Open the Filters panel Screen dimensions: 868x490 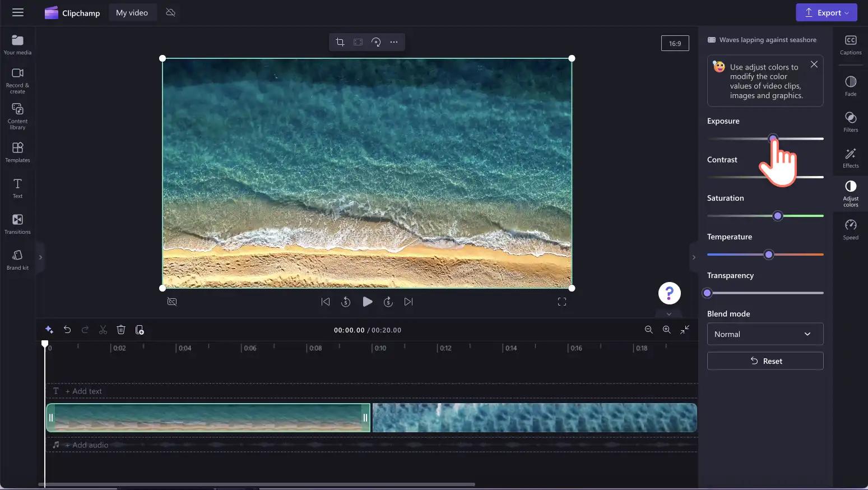[x=851, y=121]
